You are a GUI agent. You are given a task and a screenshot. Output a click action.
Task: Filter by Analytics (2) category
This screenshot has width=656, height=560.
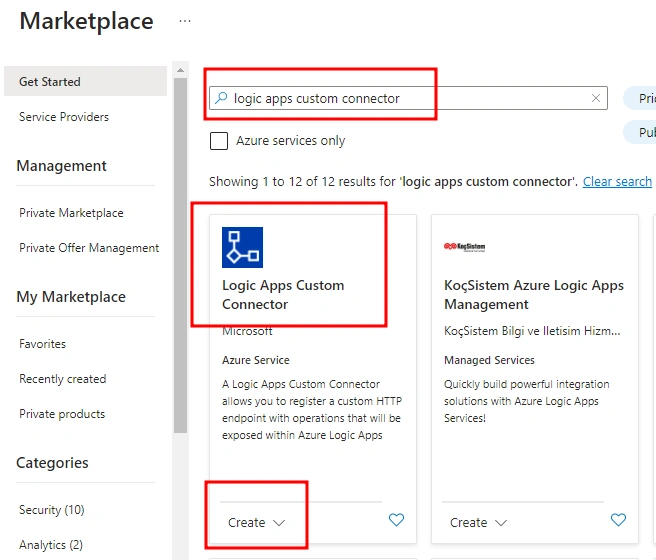tap(51, 545)
